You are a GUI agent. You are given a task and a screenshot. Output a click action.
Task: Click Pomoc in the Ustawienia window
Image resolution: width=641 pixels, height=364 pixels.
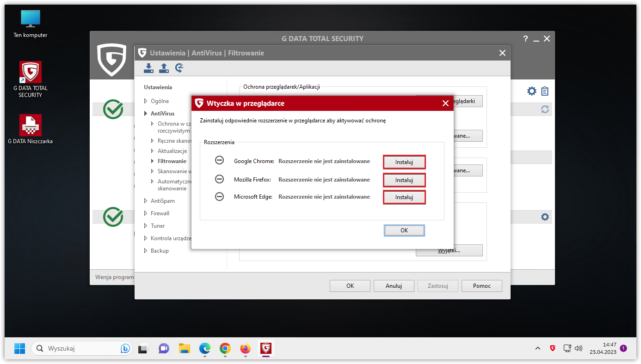click(482, 286)
